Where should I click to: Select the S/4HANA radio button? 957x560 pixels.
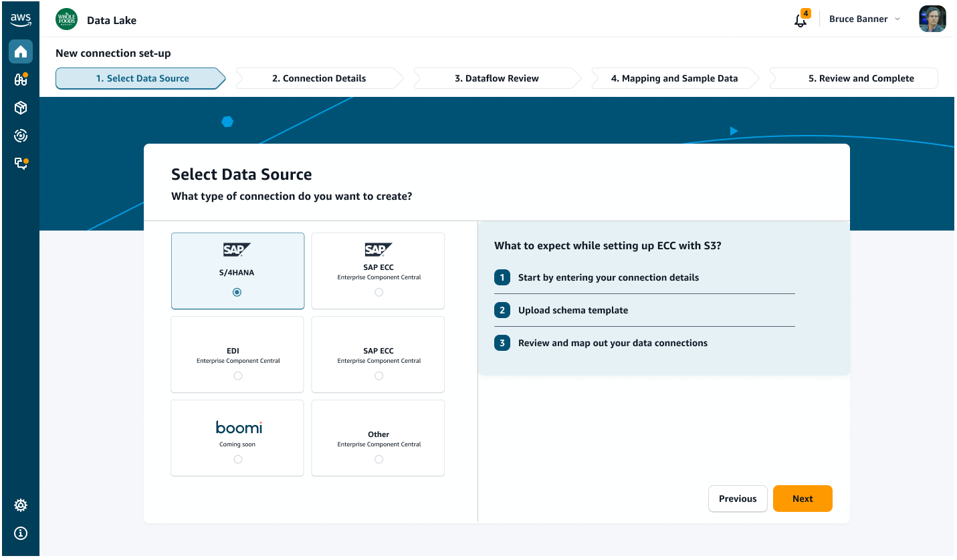pos(237,292)
